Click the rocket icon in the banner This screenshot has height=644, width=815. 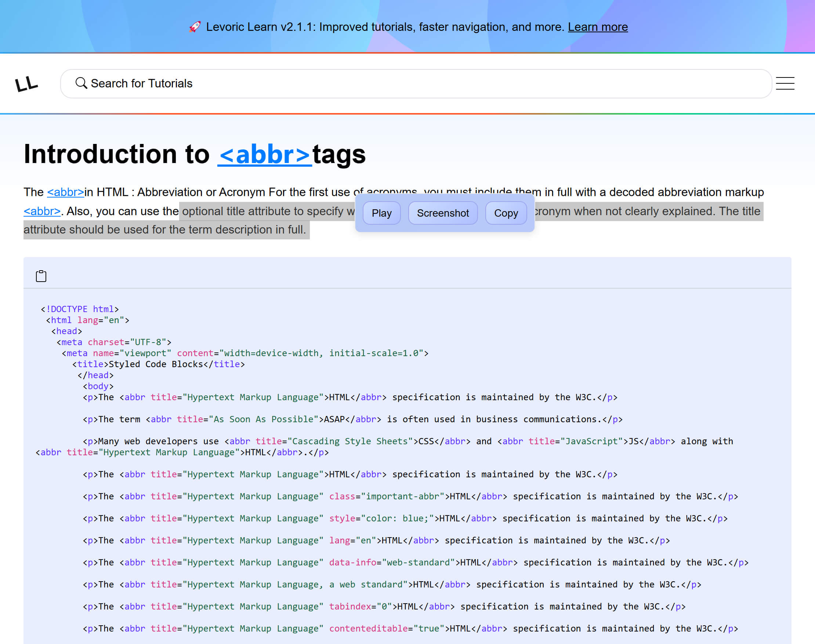pyautogui.click(x=195, y=27)
